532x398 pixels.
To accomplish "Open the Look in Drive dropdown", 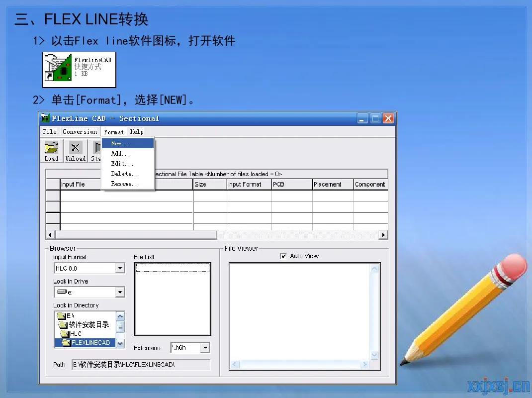I will click(x=120, y=292).
